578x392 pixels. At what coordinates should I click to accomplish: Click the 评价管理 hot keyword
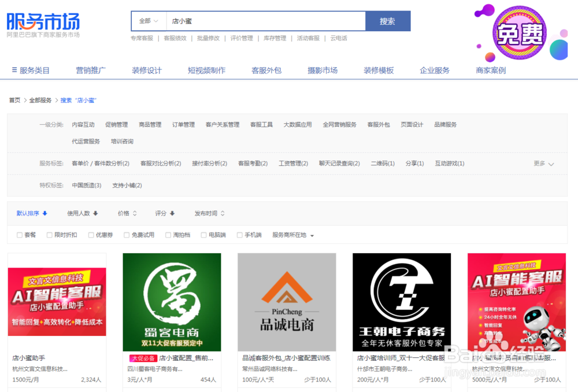[x=242, y=38]
